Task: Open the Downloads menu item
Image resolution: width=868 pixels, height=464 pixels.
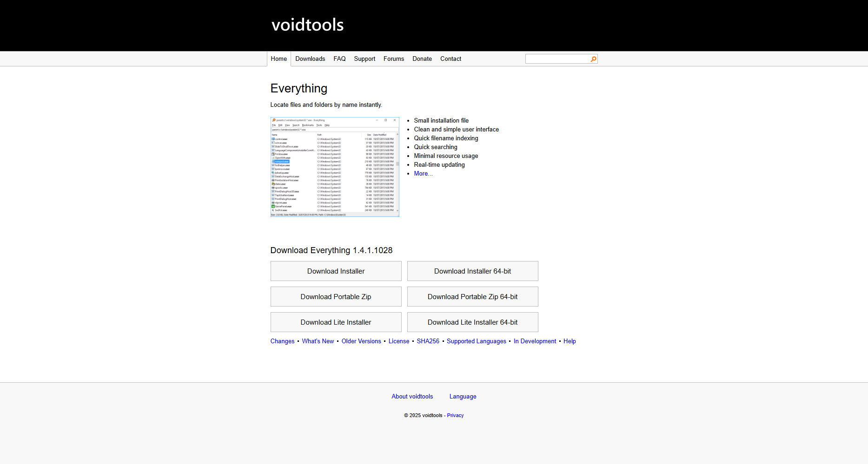Action: point(310,59)
